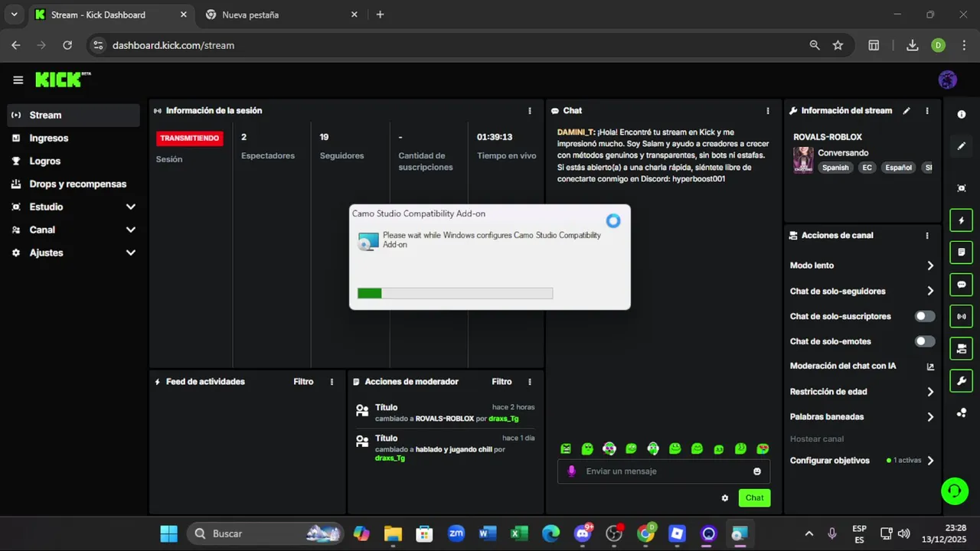
Task: Click the DAMINI_T username in chat
Action: pos(576,132)
